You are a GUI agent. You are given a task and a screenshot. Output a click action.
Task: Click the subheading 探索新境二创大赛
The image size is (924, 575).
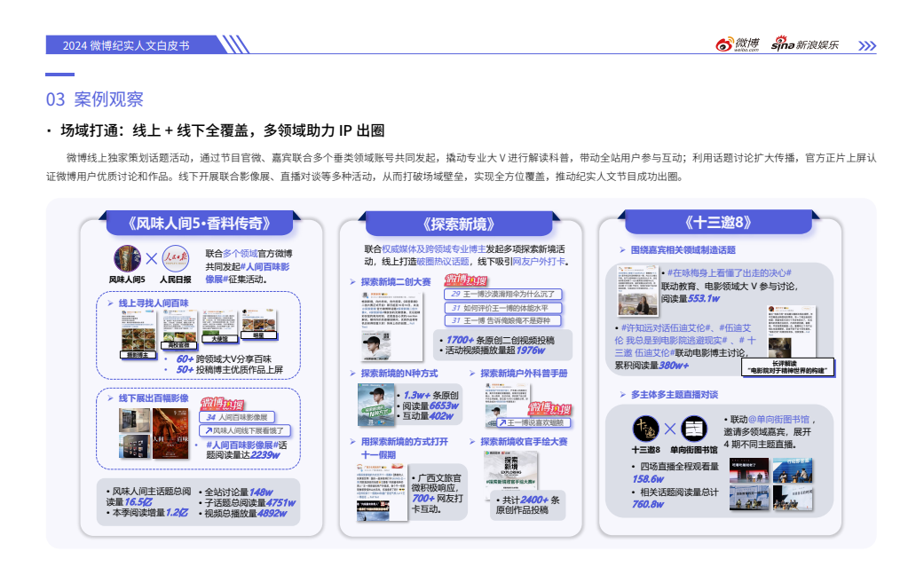pos(395,281)
